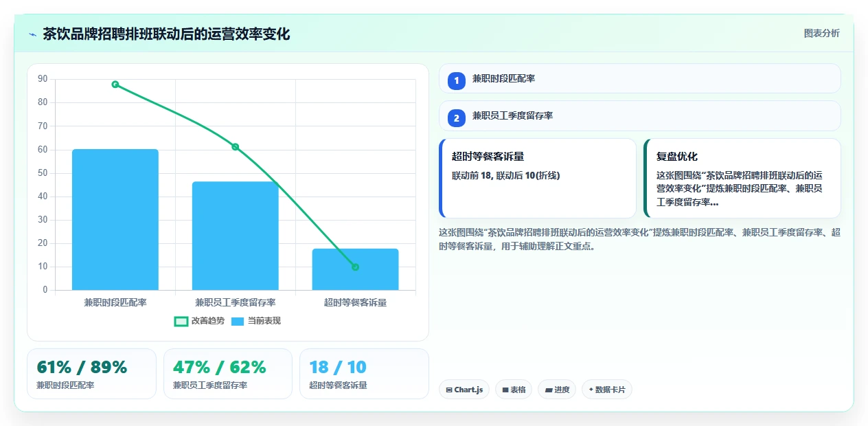Click the lightning icon beside the title
The height and width of the screenshot is (426, 868).
pyautogui.click(x=33, y=34)
